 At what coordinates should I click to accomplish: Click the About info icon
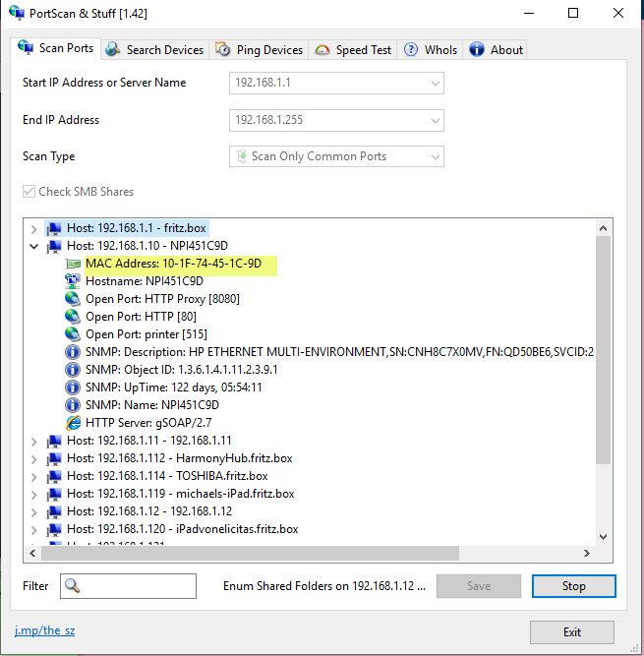476,49
